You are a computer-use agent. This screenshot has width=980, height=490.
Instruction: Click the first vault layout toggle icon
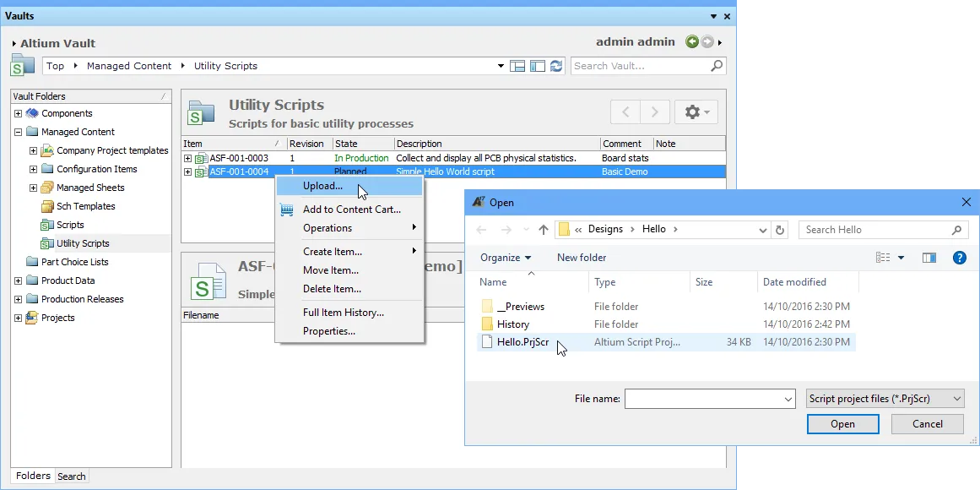coord(517,66)
